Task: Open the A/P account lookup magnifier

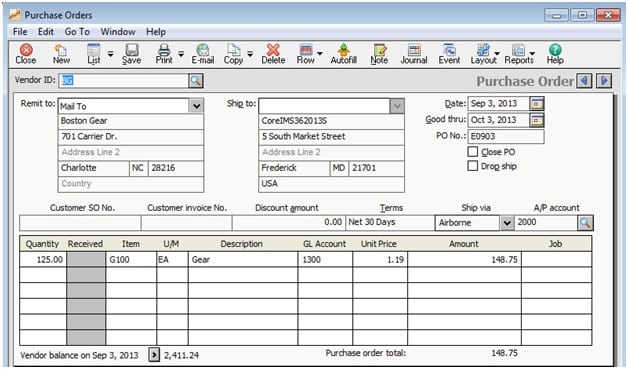Action: pyautogui.click(x=585, y=222)
